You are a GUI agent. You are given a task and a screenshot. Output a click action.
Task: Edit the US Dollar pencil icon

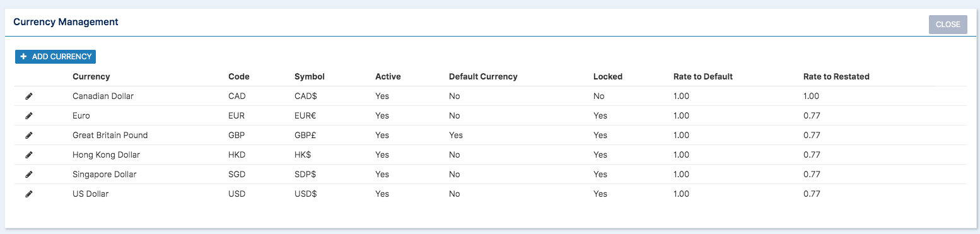(x=29, y=194)
